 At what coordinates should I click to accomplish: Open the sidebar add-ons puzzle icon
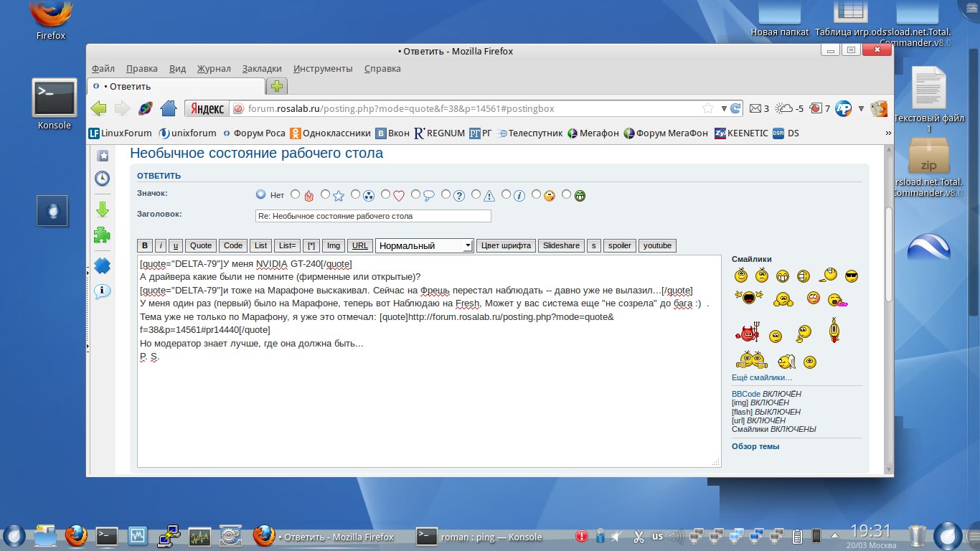[103, 235]
